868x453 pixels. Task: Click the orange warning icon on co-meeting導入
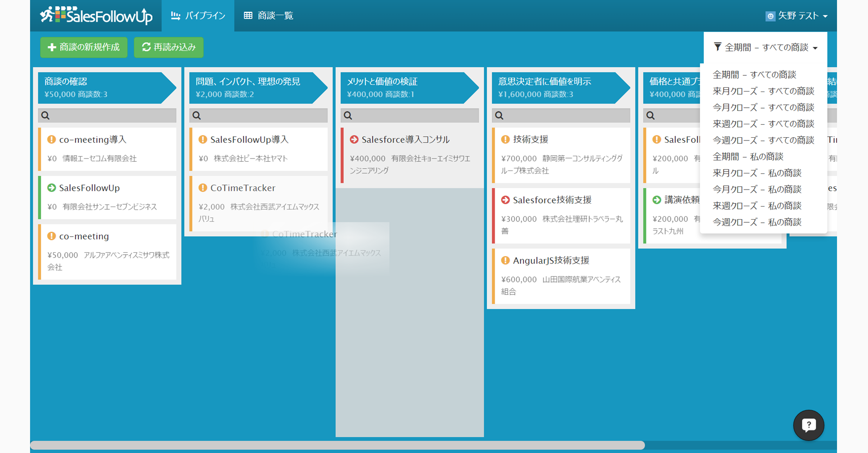[51, 140]
